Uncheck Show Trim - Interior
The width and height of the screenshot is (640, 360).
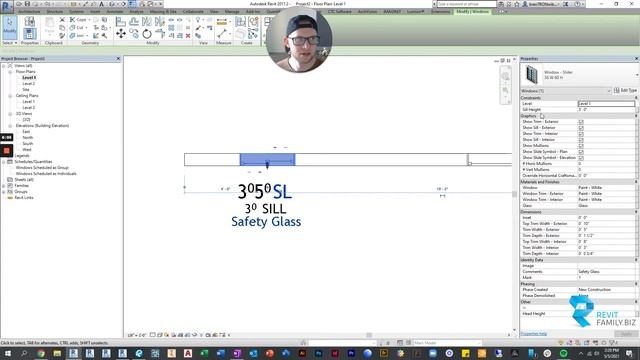coord(581,134)
